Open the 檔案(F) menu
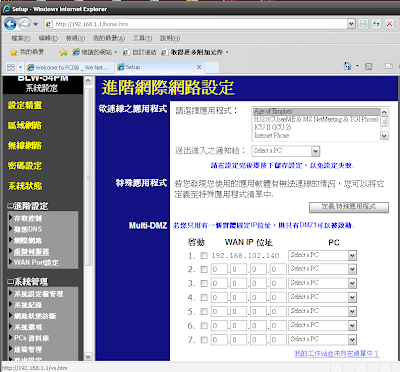The width and height of the screenshot is (400, 372). (x=21, y=38)
